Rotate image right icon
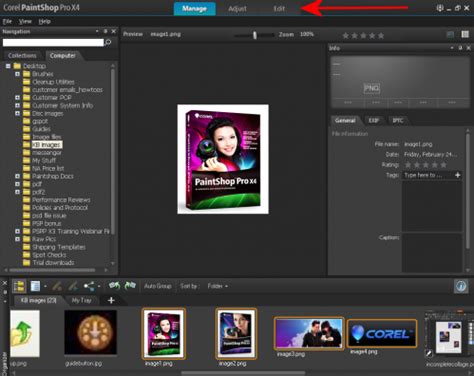Viewport: 474px width, 376px height. point(130,286)
